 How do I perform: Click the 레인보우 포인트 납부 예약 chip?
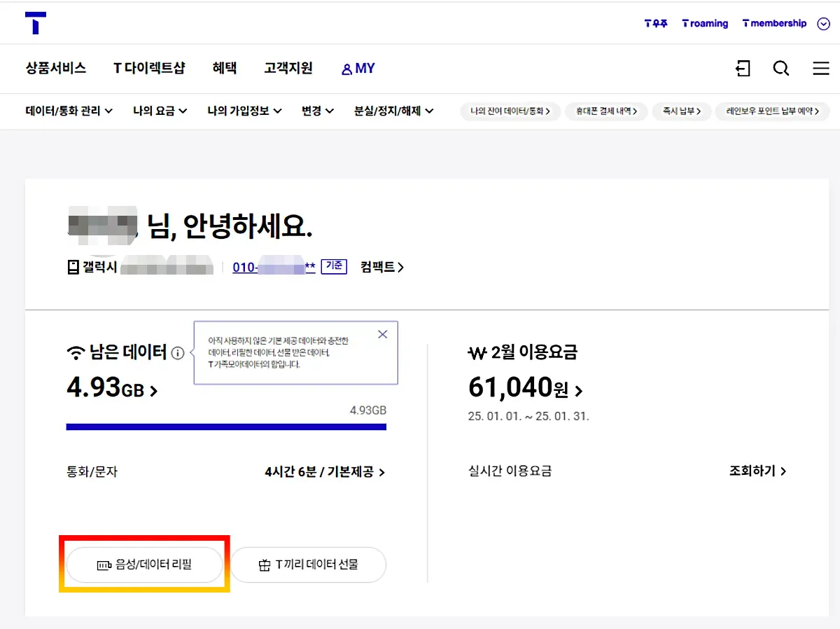[772, 111]
